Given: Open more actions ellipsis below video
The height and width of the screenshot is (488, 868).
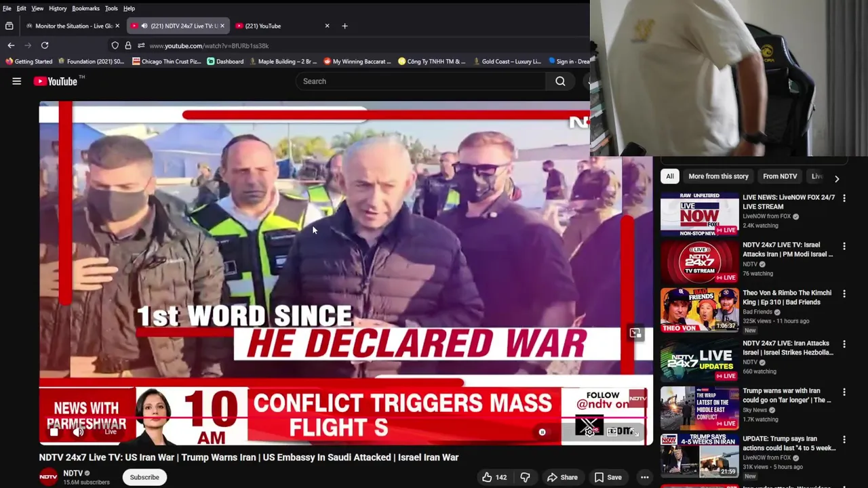Looking at the screenshot, I should coord(644,477).
